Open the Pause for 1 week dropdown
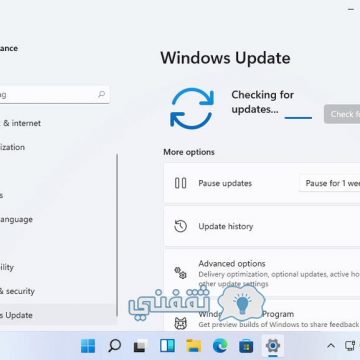The image size is (360, 360). (x=330, y=183)
